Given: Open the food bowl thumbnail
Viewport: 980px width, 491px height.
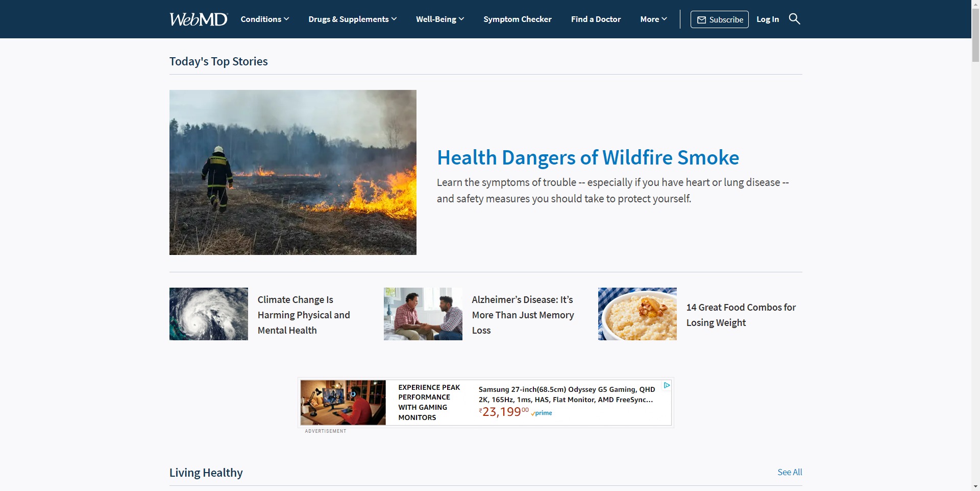Looking at the screenshot, I should [x=637, y=314].
